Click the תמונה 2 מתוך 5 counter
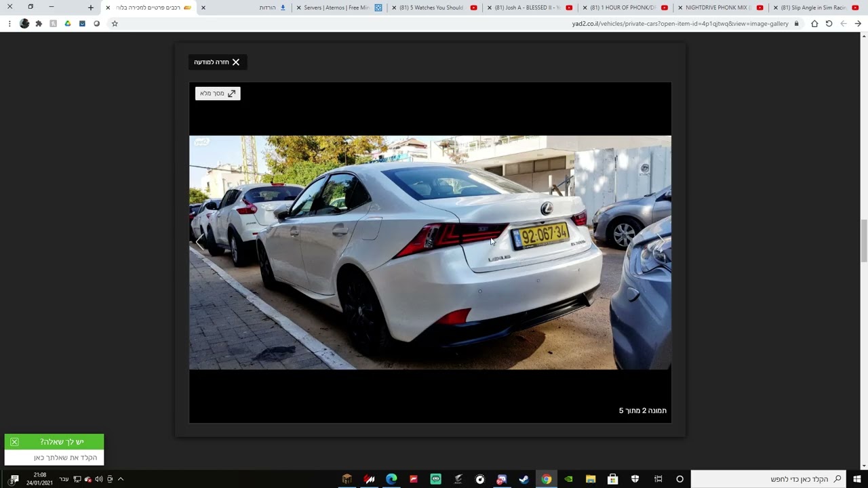The image size is (868, 488). pyautogui.click(x=642, y=411)
